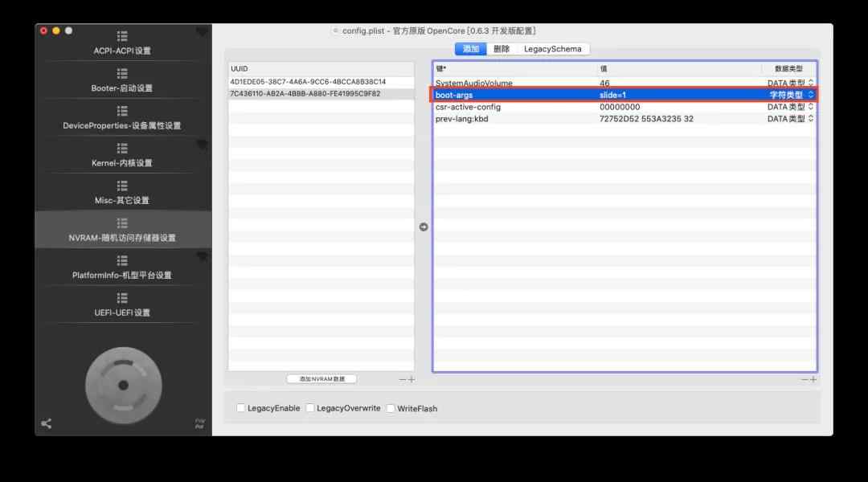
Task: Select the prev-lang:kbd key
Action: click(461, 119)
